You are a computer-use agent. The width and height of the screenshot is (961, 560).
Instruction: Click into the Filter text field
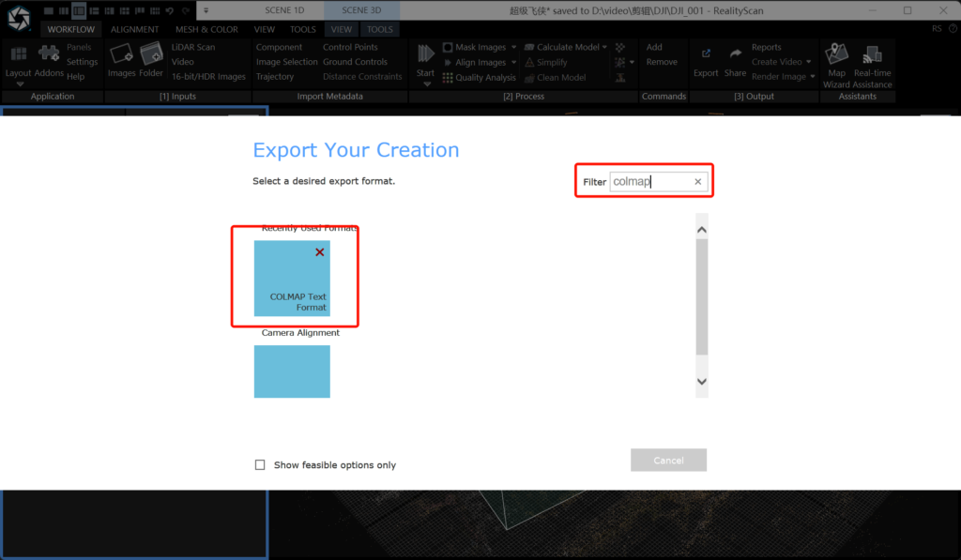click(649, 182)
